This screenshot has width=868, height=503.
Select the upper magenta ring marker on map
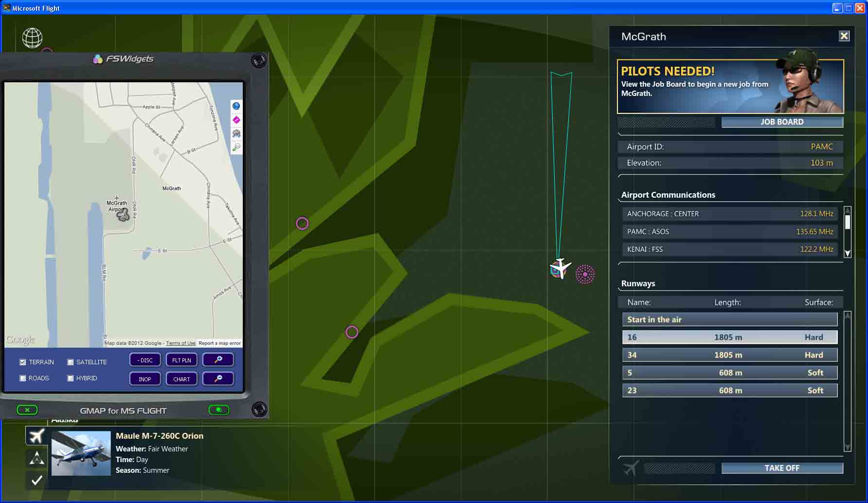(x=302, y=224)
